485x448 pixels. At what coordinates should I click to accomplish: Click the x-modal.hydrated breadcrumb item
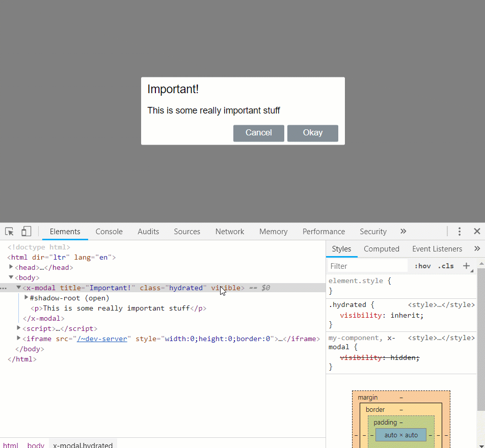(x=83, y=444)
